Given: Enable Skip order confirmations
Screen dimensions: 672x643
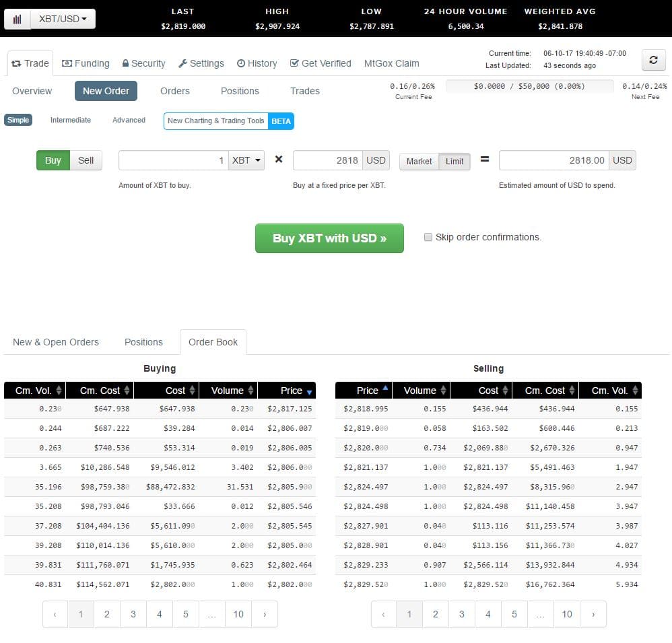Looking at the screenshot, I should (428, 236).
